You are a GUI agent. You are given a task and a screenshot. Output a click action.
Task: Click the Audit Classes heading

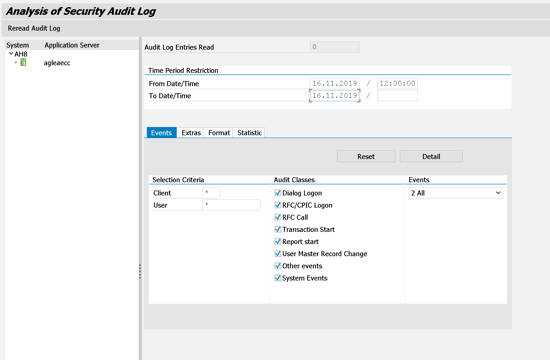tap(294, 180)
